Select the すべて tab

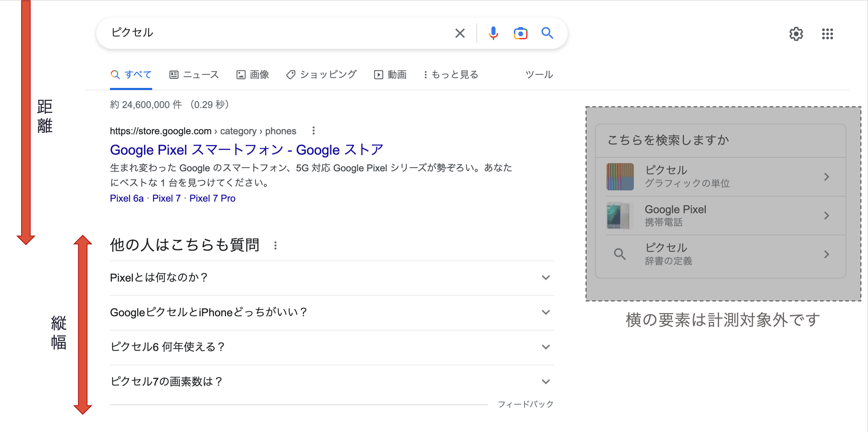tap(131, 74)
